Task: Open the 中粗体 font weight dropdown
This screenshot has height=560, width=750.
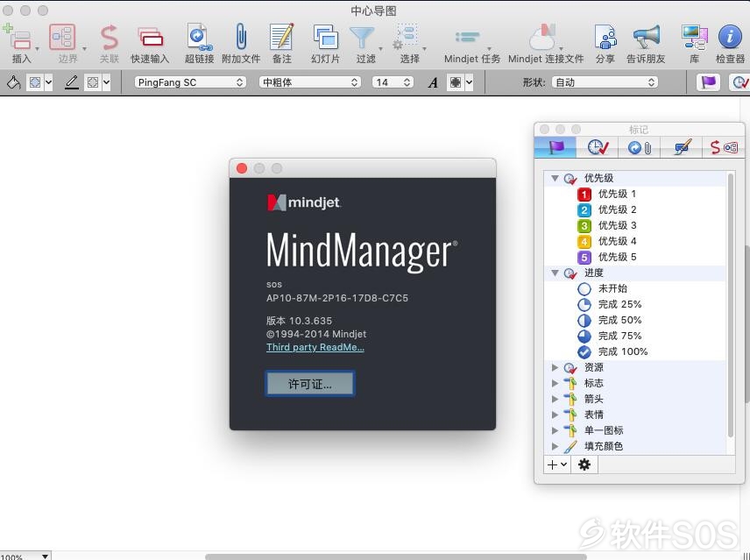Action: pyautogui.click(x=309, y=82)
